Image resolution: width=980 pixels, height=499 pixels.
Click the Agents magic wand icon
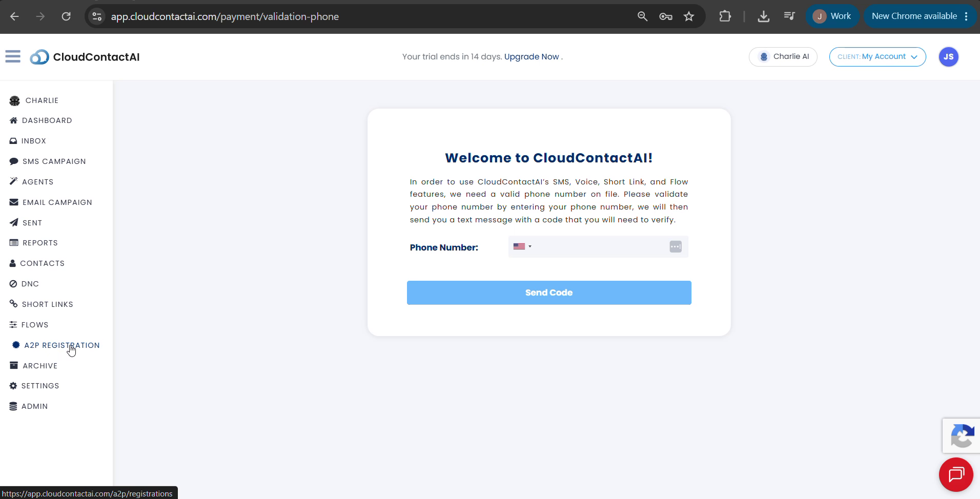point(13,181)
